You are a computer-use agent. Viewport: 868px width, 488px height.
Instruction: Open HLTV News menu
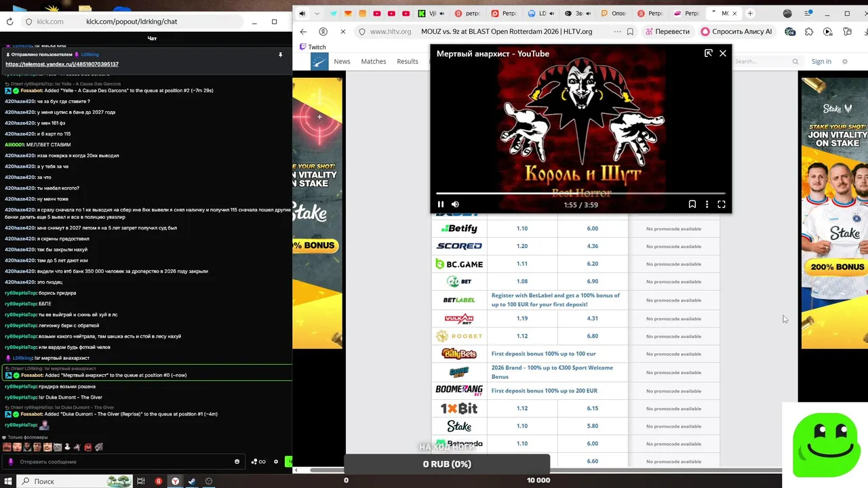(x=342, y=61)
